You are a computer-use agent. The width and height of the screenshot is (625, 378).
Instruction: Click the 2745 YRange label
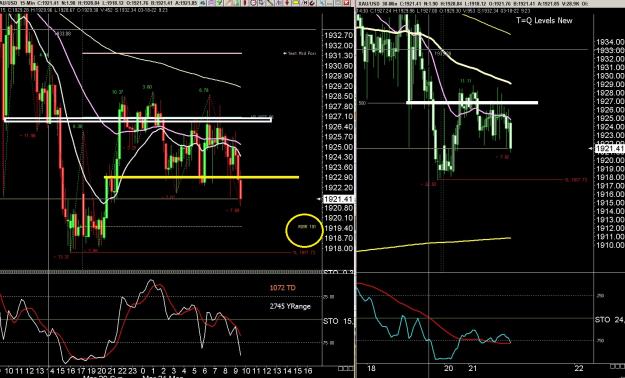tap(290, 306)
